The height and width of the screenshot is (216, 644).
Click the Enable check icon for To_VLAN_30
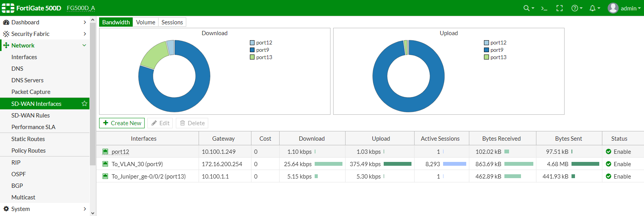[609, 164]
